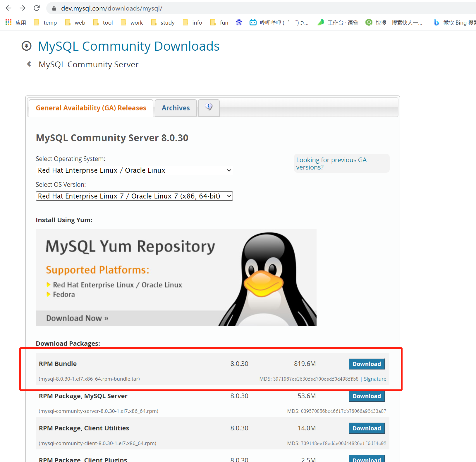Open the web bookmark folder
Viewport: 476px width, 462px height.
coord(75,23)
